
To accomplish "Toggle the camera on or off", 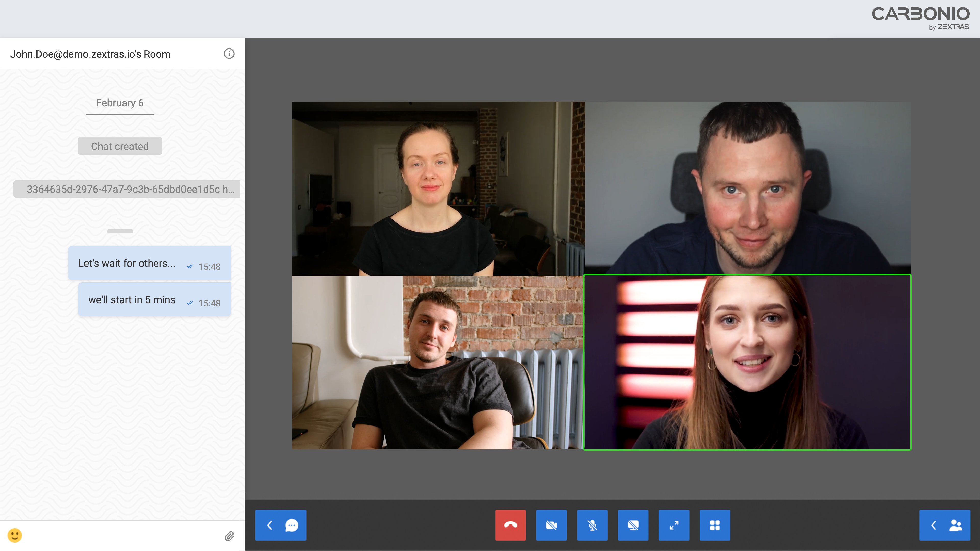I will point(551,525).
